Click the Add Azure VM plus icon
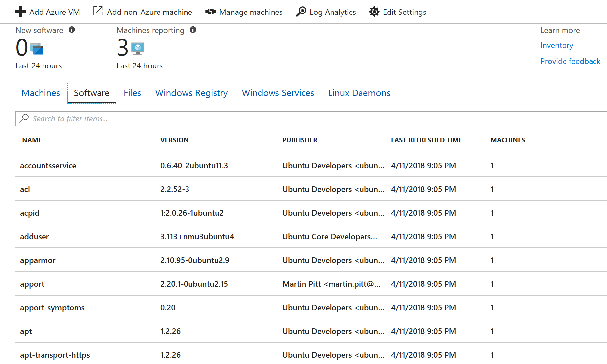The width and height of the screenshot is (607, 364). 20,12
